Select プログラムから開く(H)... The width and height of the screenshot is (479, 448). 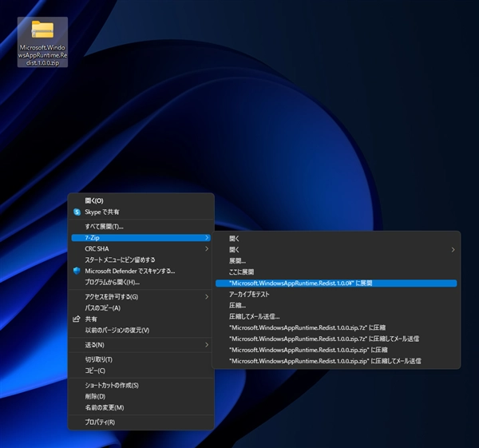click(x=141, y=283)
